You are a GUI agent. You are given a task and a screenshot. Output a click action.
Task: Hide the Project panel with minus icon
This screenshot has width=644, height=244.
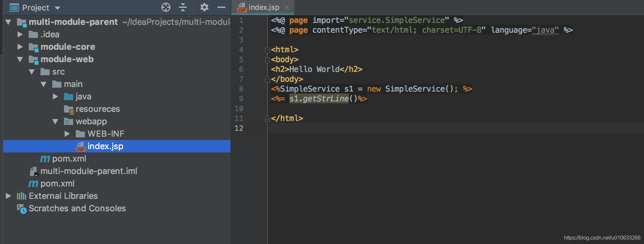pos(221,7)
